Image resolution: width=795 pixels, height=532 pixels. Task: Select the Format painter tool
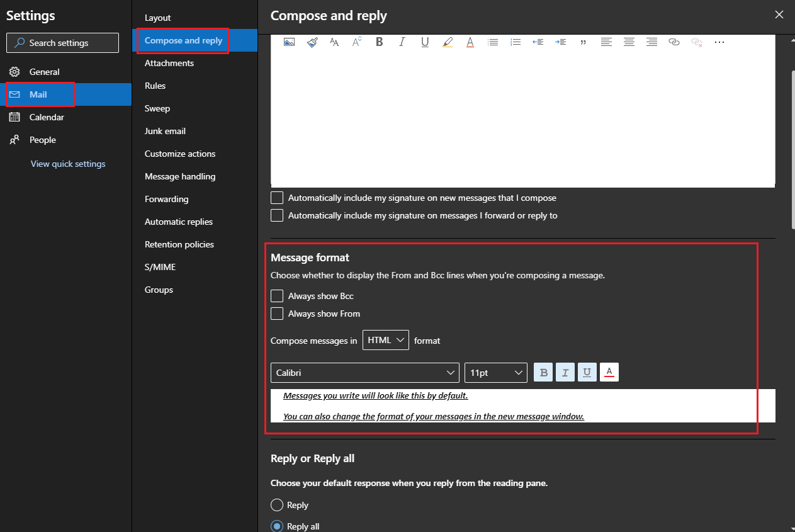(312, 42)
